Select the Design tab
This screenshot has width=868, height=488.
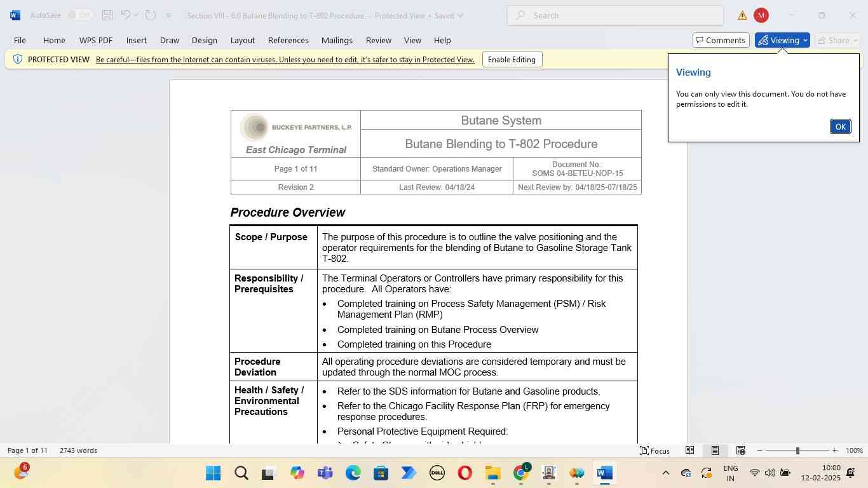205,40
